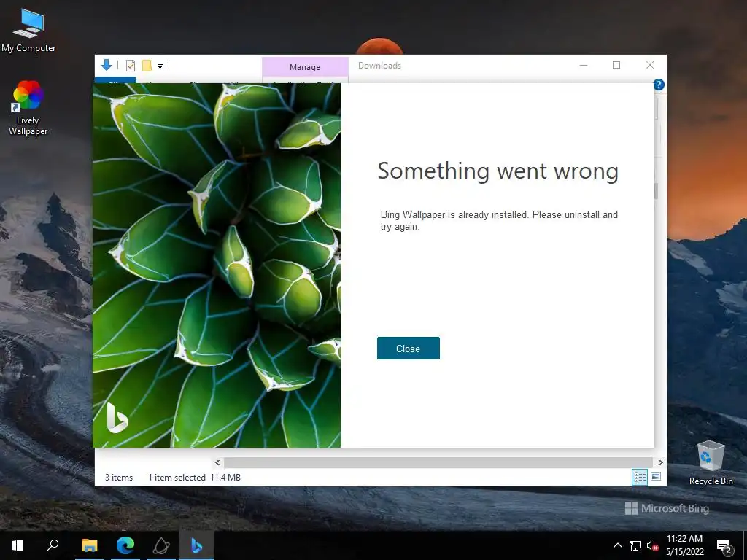Open My Computer desktop icon

coord(28,31)
